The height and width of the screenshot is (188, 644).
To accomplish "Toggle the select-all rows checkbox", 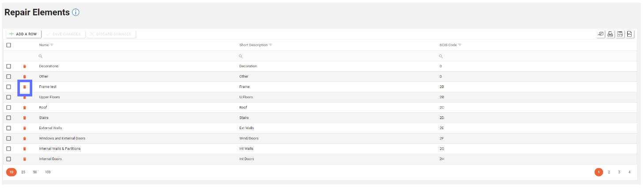I will [x=8, y=45].
